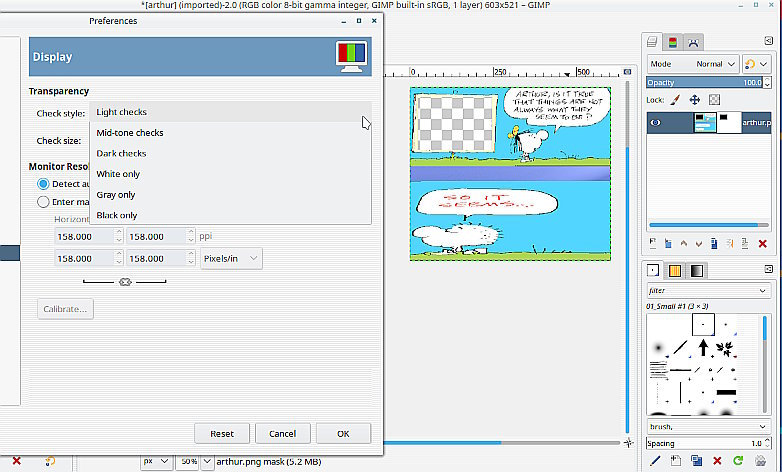
Task: Select Enter manually radio button
Action: click(x=43, y=202)
